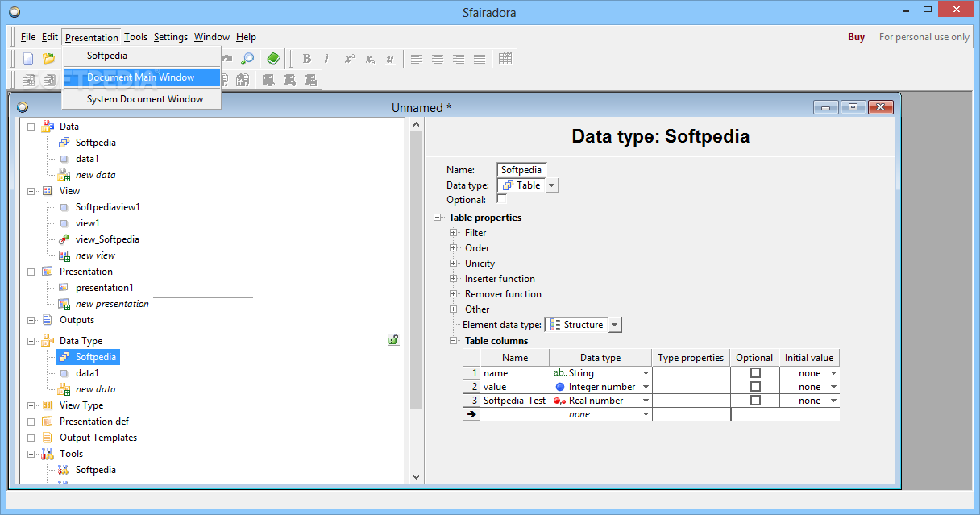The height and width of the screenshot is (515, 980).
Task: Check Optional for the Softpedia_Test column
Action: click(x=755, y=401)
